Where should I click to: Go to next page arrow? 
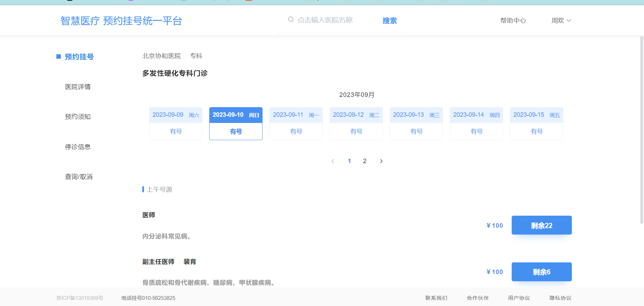pos(381,161)
